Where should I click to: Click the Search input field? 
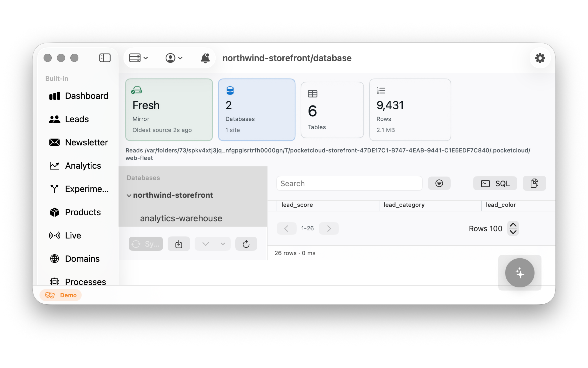coord(349,184)
